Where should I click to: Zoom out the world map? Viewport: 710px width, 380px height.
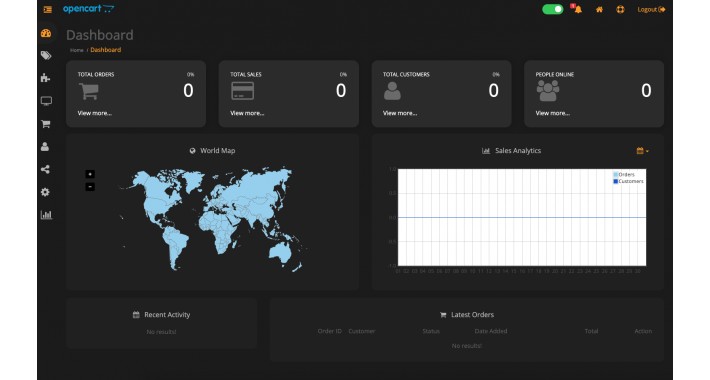90,187
